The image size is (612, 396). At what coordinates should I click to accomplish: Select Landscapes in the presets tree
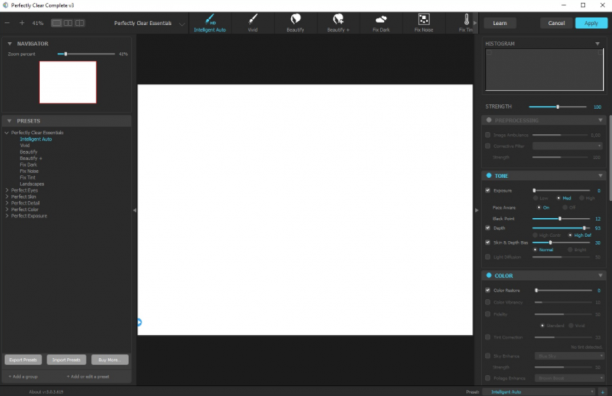click(32, 184)
